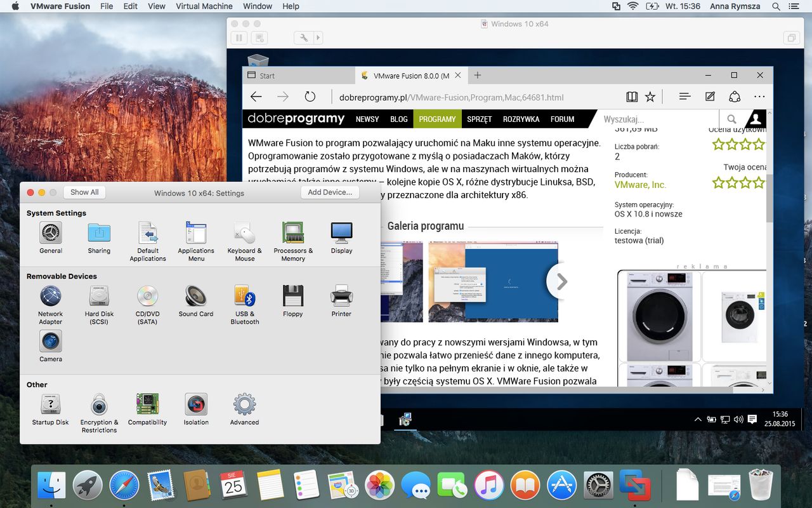
Task: Open Hard Disk (SCSI) settings
Action: [x=99, y=296]
